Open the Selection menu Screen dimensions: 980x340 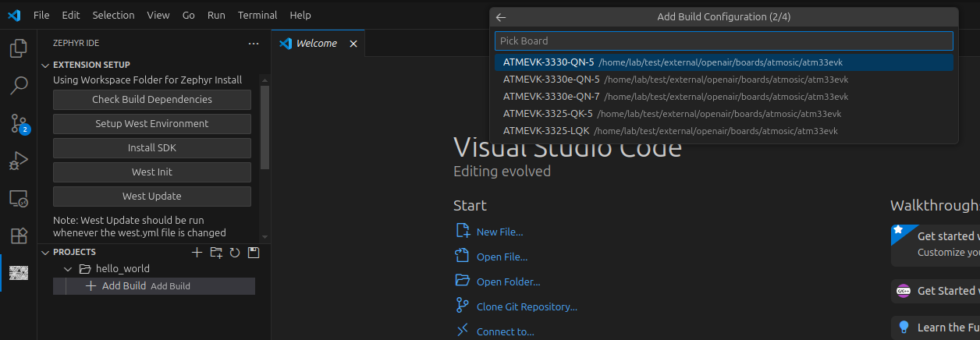point(113,15)
